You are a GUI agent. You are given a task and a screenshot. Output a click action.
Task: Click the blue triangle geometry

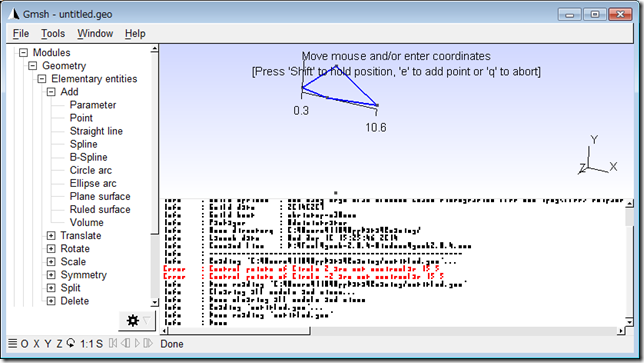click(x=339, y=86)
